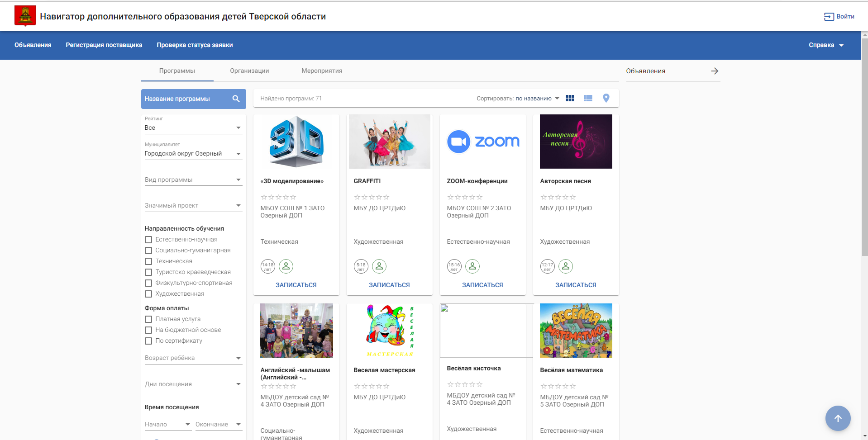
Task: Click the 14-18 age badge on 3D моделирование card
Action: pos(268,266)
